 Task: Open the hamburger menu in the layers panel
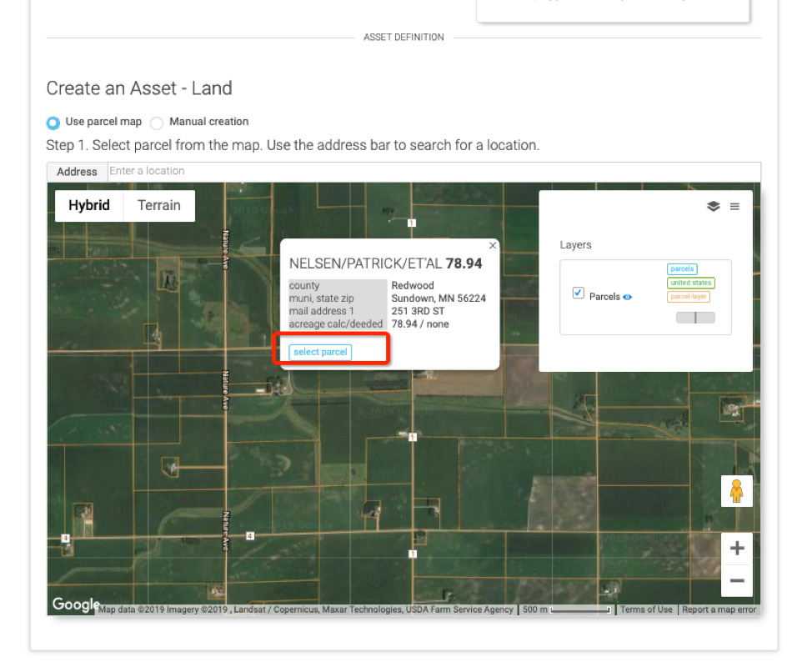734,207
